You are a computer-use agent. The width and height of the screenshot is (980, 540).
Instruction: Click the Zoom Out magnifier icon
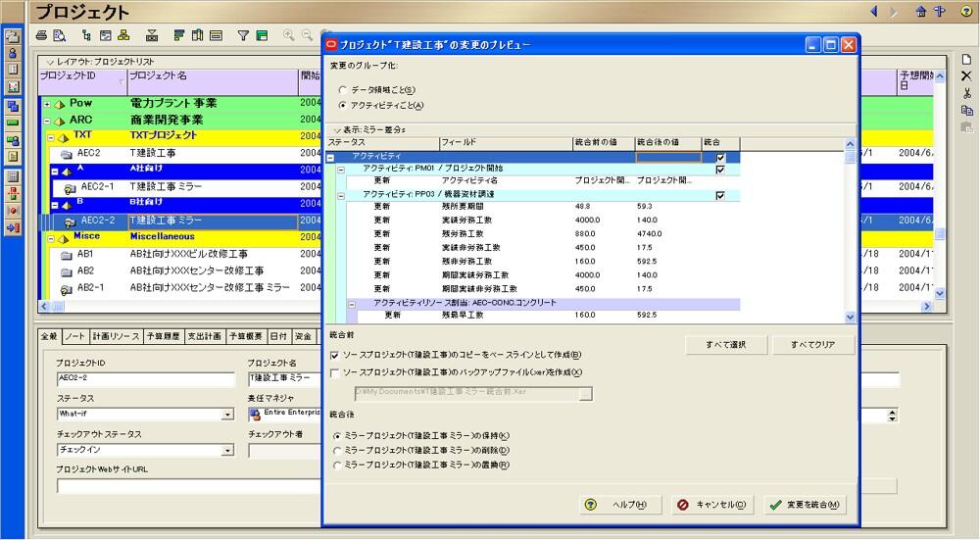(x=307, y=35)
